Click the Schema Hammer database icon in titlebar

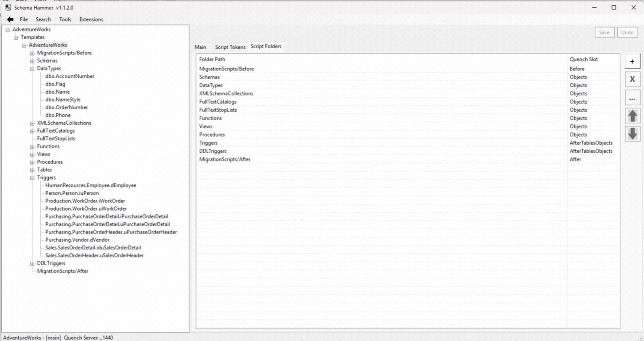coord(8,7)
